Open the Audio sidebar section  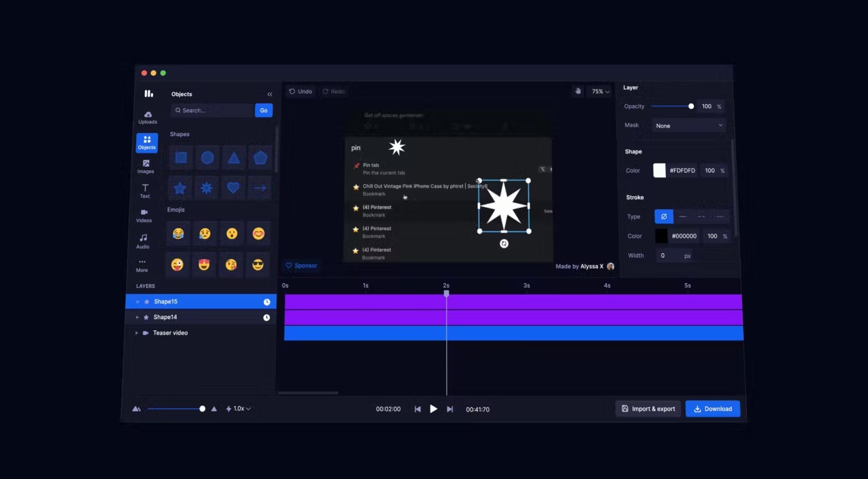tap(143, 241)
